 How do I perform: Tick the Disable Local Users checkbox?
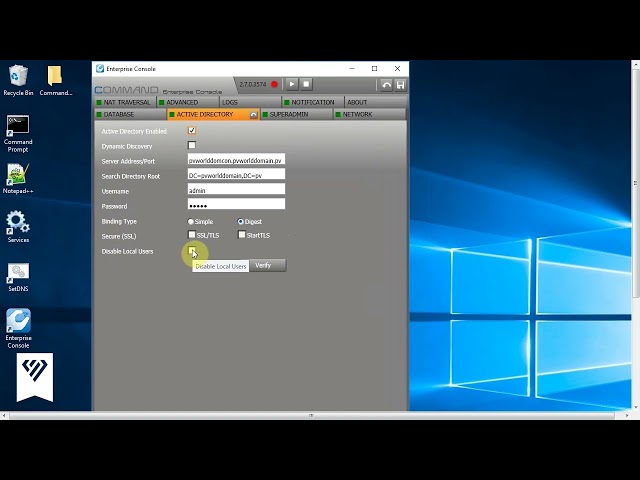point(191,250)
